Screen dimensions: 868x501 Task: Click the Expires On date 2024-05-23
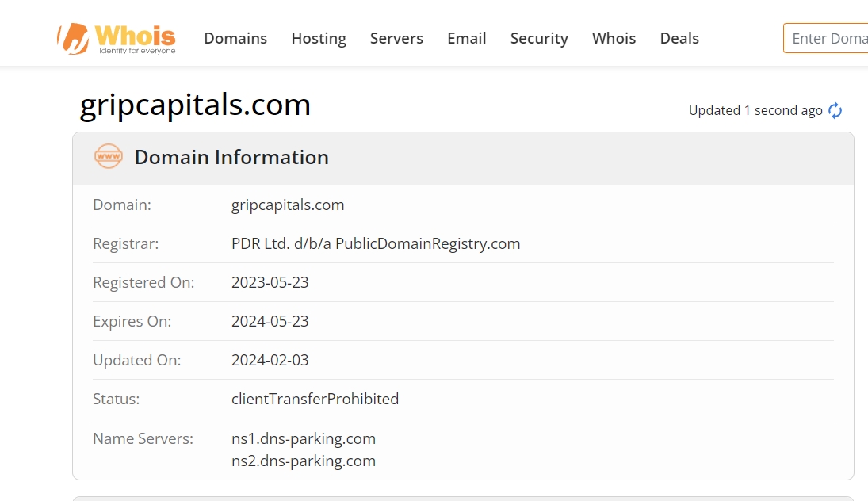click(270, 321)
